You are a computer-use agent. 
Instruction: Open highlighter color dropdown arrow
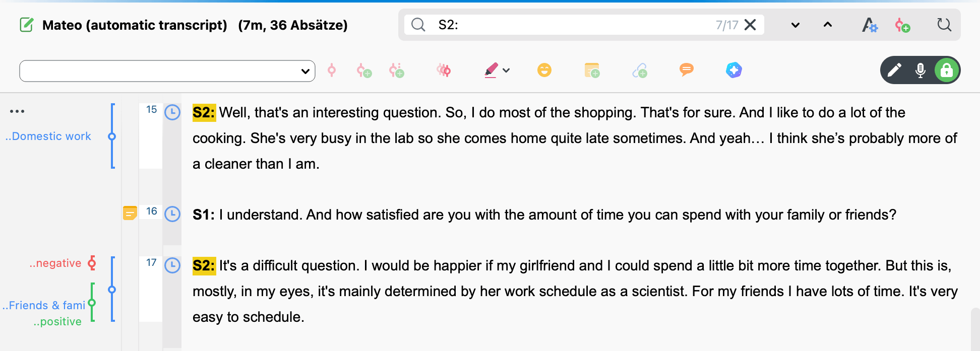[x=507, y=71]
